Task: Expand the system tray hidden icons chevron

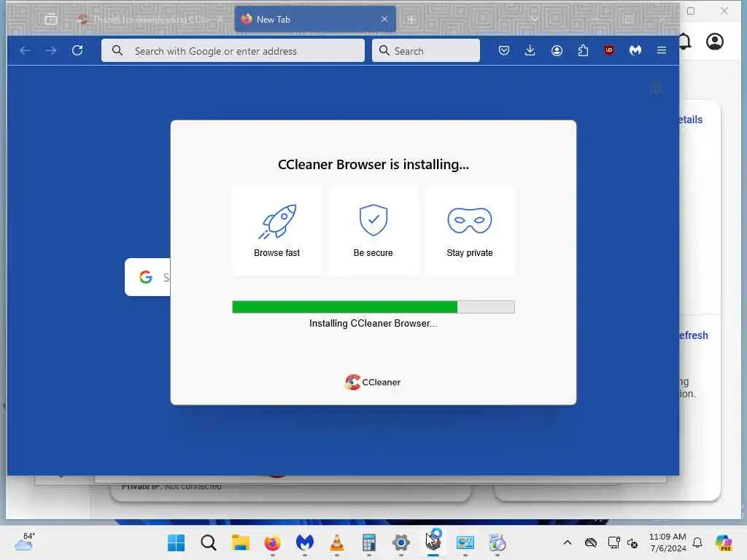Action: tap(567, 542)
